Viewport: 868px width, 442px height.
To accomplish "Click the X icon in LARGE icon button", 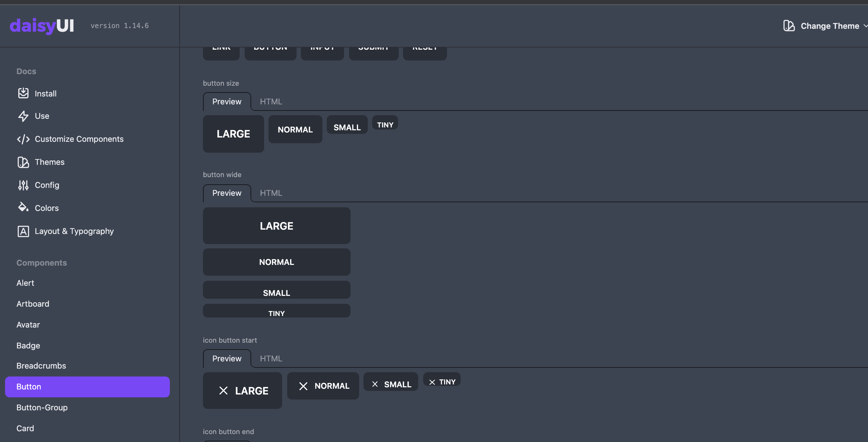I will click(223, 391).
